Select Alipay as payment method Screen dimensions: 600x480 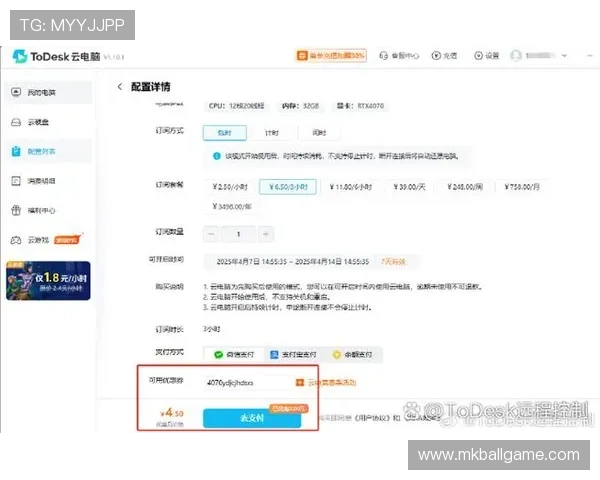tap(293, 354)
